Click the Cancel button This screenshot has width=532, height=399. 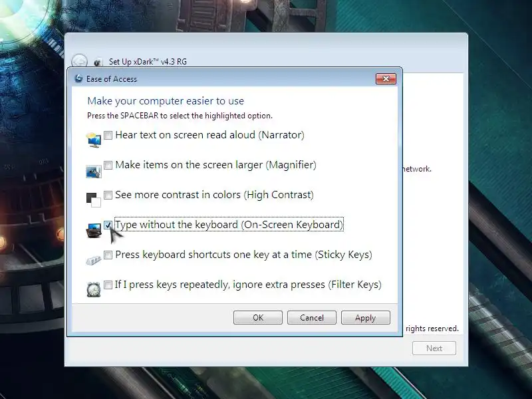[312, 318]
